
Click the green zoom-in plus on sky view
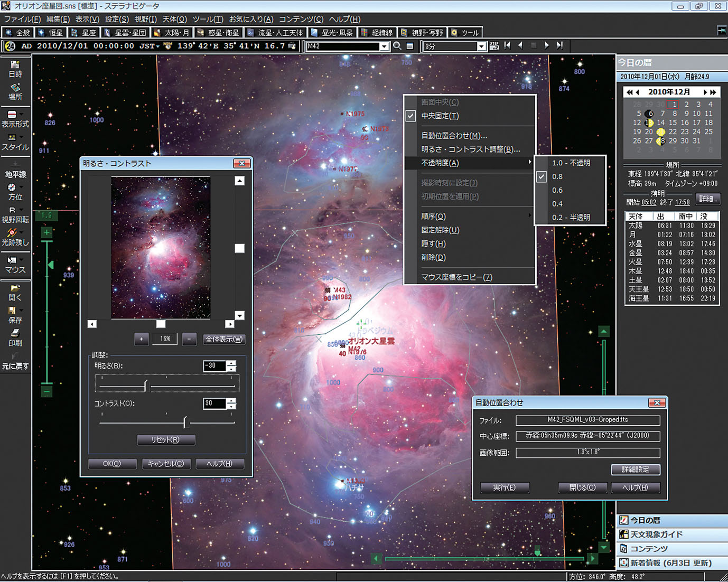(47, 232)
